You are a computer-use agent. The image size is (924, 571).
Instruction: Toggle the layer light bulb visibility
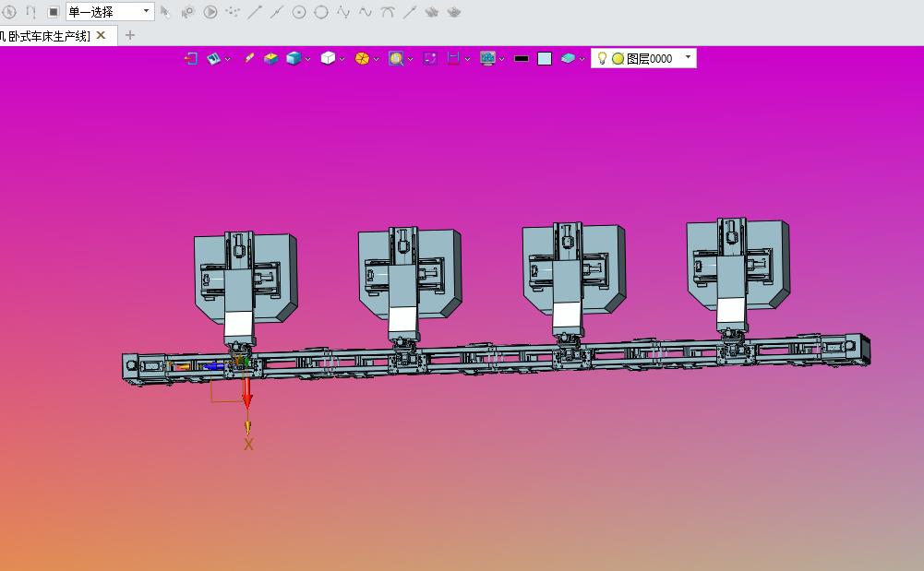click(602, 58)
